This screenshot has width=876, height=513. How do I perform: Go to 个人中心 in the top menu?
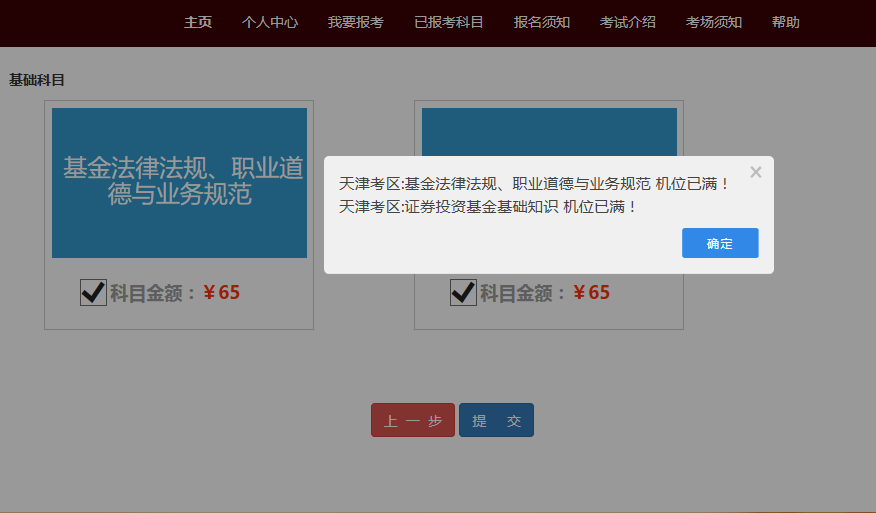270,22
